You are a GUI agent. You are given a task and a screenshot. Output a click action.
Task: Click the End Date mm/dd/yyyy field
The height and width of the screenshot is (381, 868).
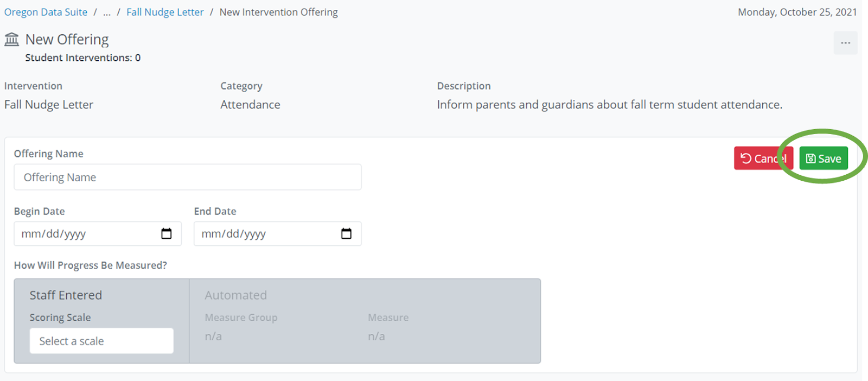point(267,234)
